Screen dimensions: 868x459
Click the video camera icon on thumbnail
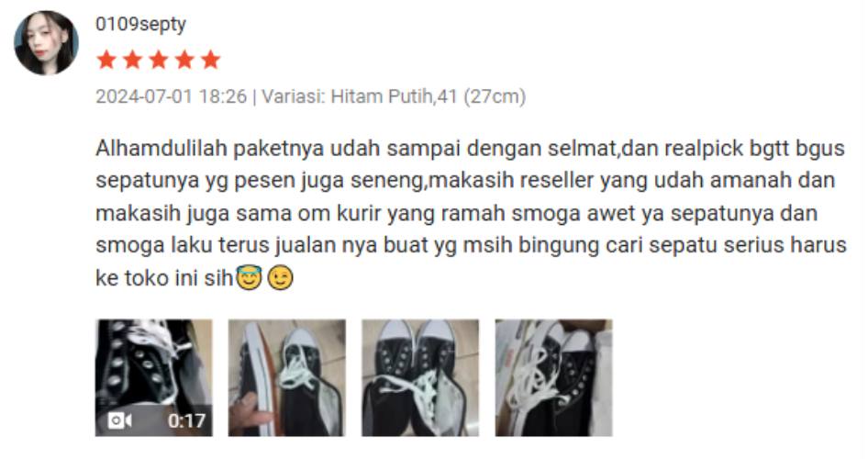[x=119, y=420]
